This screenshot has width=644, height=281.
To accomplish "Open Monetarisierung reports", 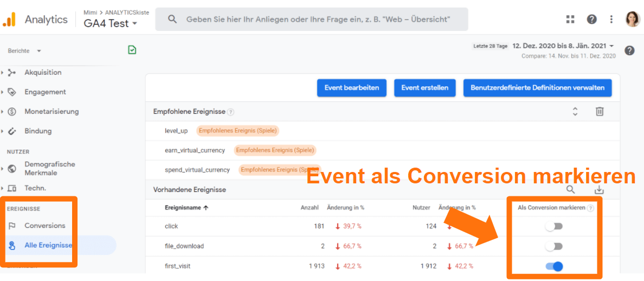I will (51, 111).
